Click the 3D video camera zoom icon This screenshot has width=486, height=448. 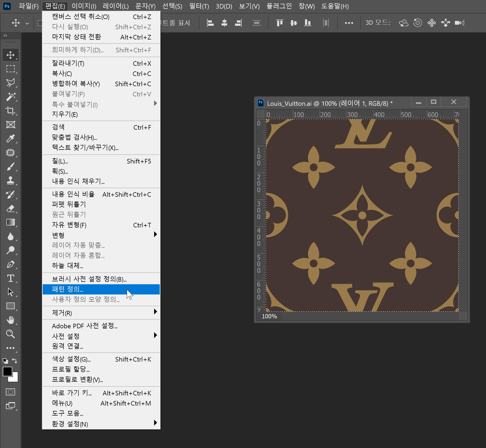point(460,23)
